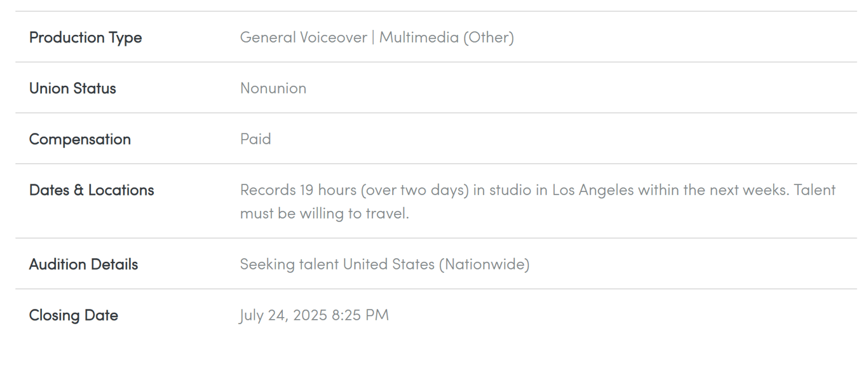868x368 pixels.
Task: Click the Union Status label
Action: point(72,88)
